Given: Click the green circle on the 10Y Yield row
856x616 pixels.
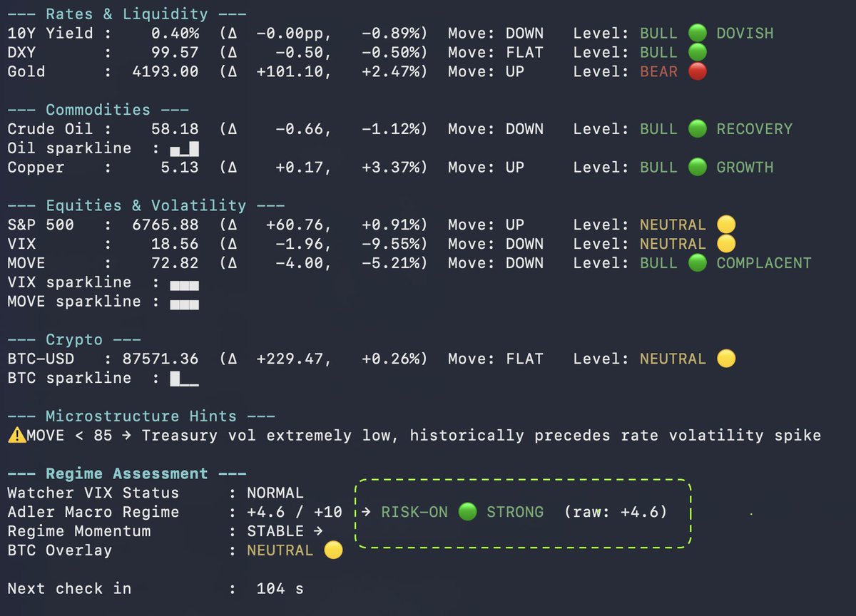Looking at the screenshot, I should (x=698, y=33).
